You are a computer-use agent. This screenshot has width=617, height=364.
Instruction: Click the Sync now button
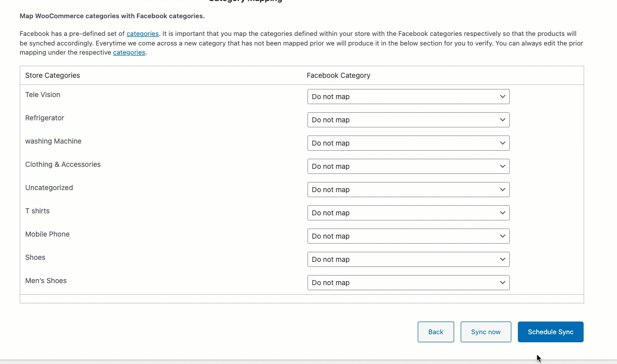[486, 332]
